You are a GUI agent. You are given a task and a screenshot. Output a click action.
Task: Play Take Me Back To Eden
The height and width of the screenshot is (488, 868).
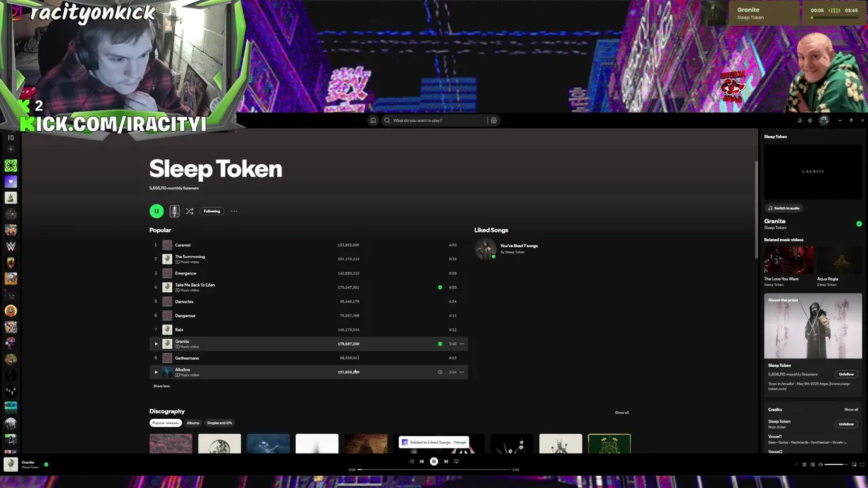tap(309, 287)
